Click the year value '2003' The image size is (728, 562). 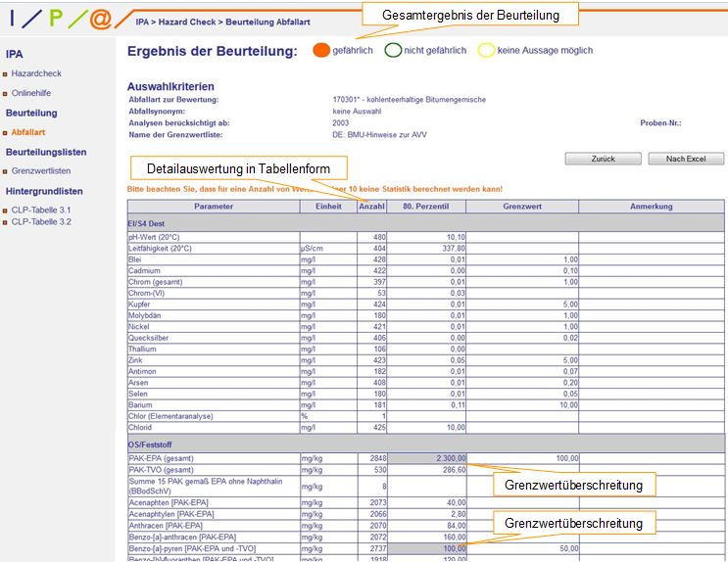tap(340, 123)
